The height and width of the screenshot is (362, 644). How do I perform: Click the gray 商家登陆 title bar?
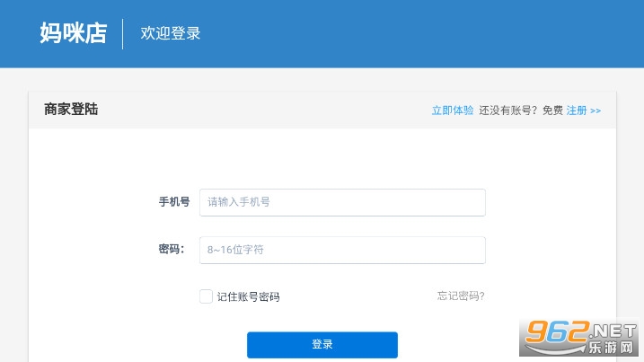pyautogui.click(x=269, y=110)
